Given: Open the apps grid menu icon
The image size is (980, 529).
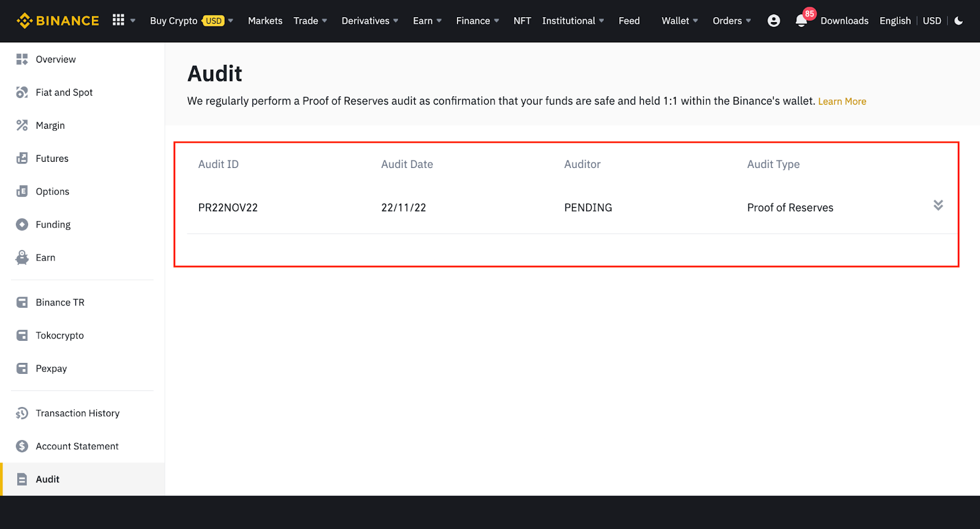Looking at the screenshot, I should pos(118,20).
